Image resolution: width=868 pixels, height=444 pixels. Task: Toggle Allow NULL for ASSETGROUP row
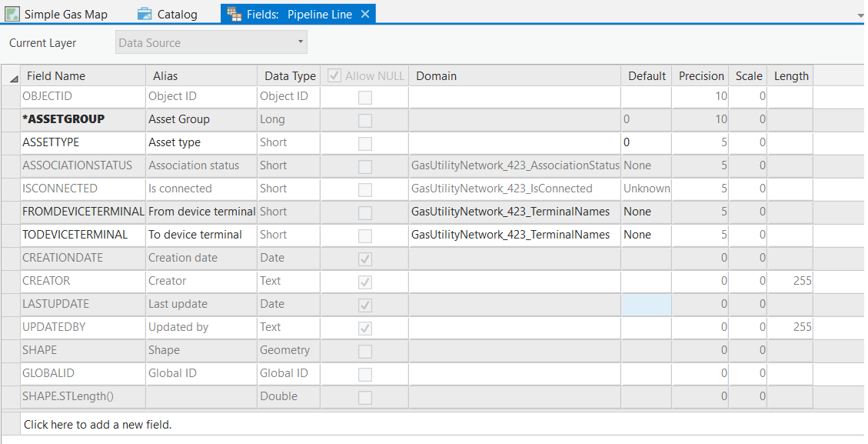click(x=364, y=120)
